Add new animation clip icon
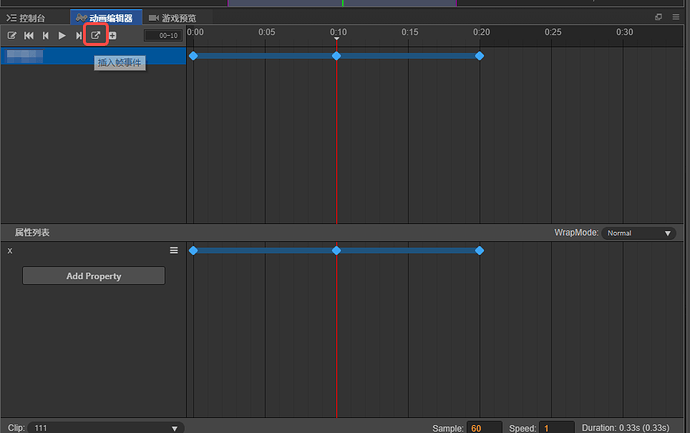Image resolution: width=690 pixels, height=433 pixels. coord(113,36)
